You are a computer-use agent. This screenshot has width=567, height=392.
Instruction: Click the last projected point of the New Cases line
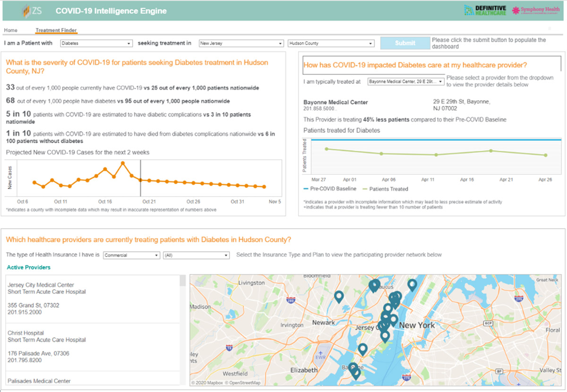point(264,187)
